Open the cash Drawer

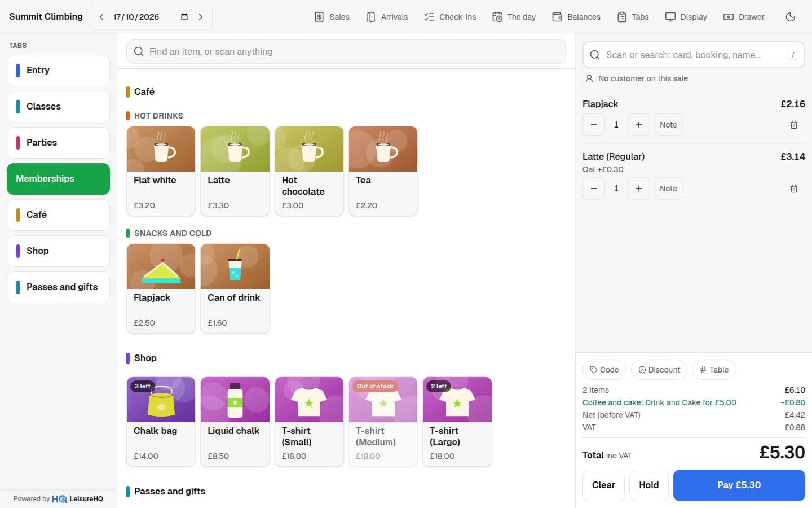(744, 17)
